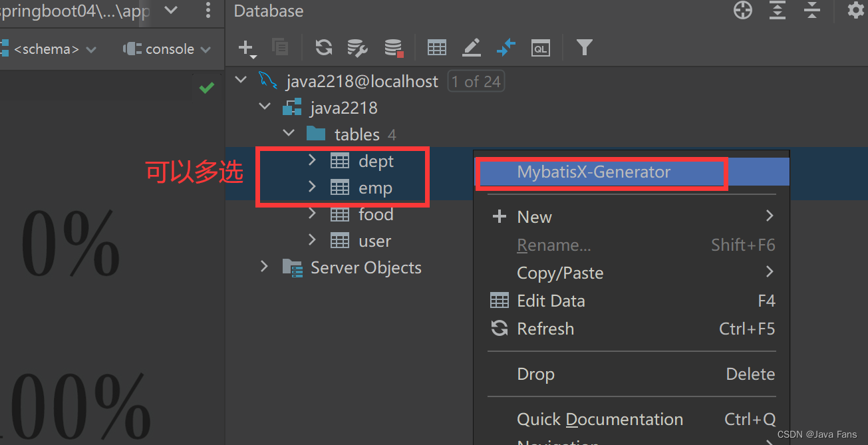868x445 pixels.
Task: Click the Collapse All icon in Database header
Action: [x=812, y=11]
